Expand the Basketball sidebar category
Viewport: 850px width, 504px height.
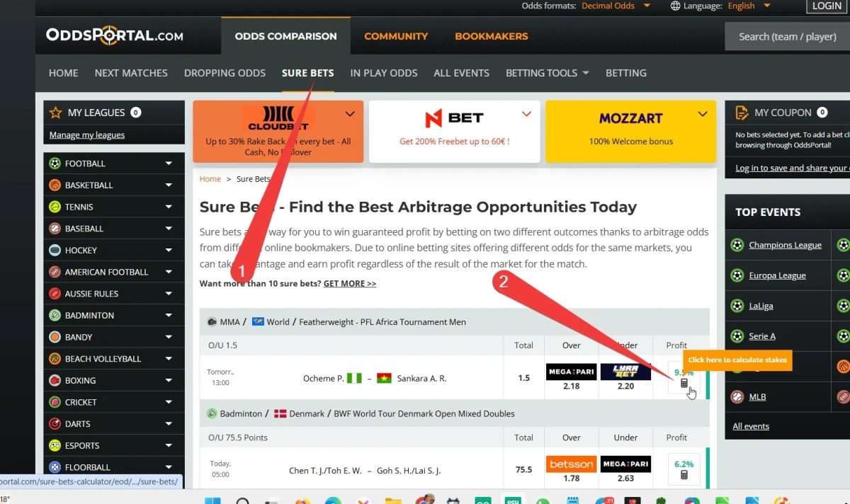click(x=169, y=185)
